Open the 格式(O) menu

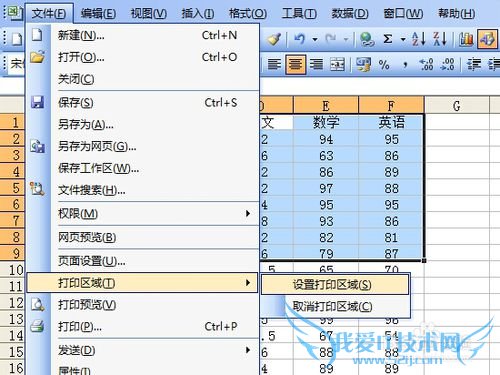click(248, 14)
